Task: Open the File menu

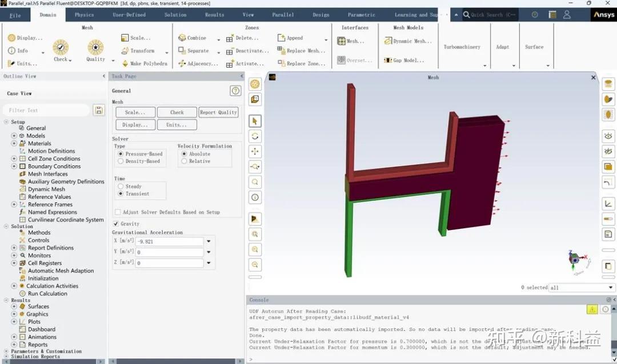Action: pyautogui.click(x=15, y=15)
